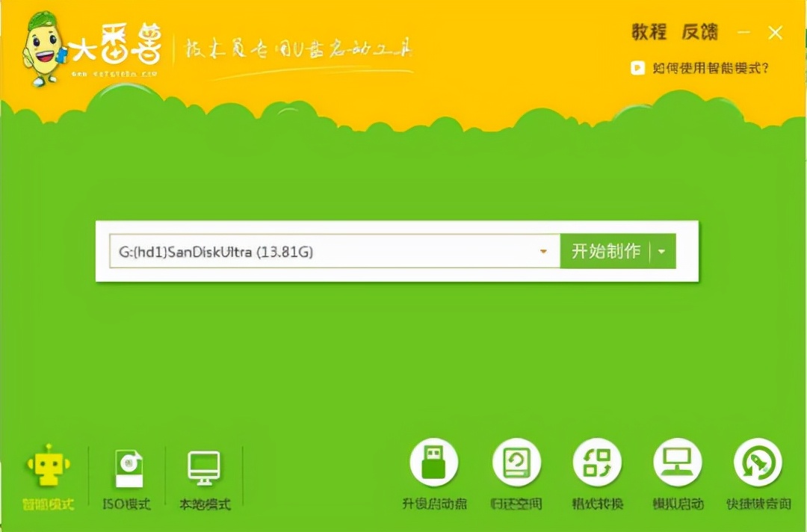The height and width of the screenshot is (532, 807).
Task: Open the USB drive selection dropdown
Action: (543, 252)
